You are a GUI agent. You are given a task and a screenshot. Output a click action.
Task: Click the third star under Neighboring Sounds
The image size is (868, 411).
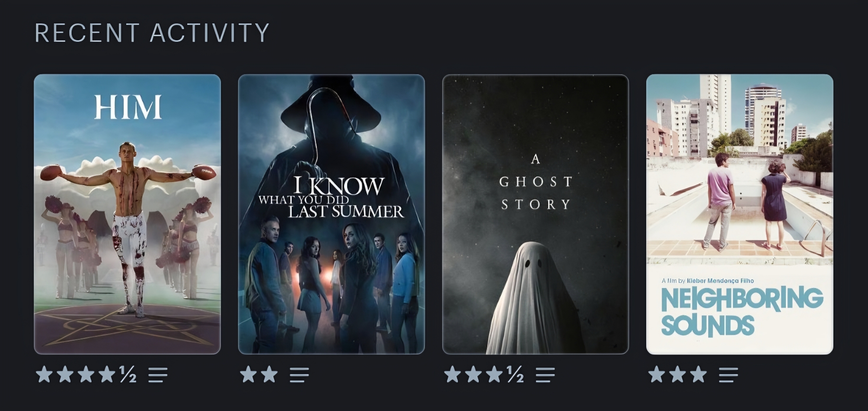698,374
